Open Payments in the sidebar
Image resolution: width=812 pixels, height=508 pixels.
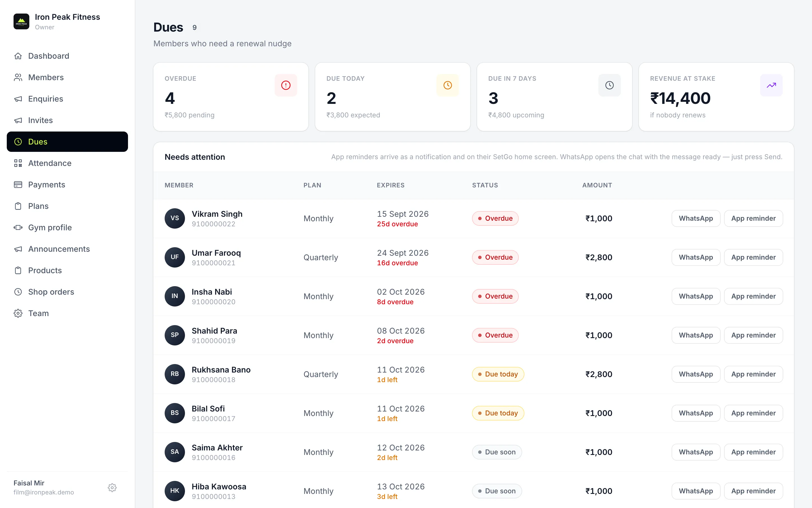(x=67, y=185)
